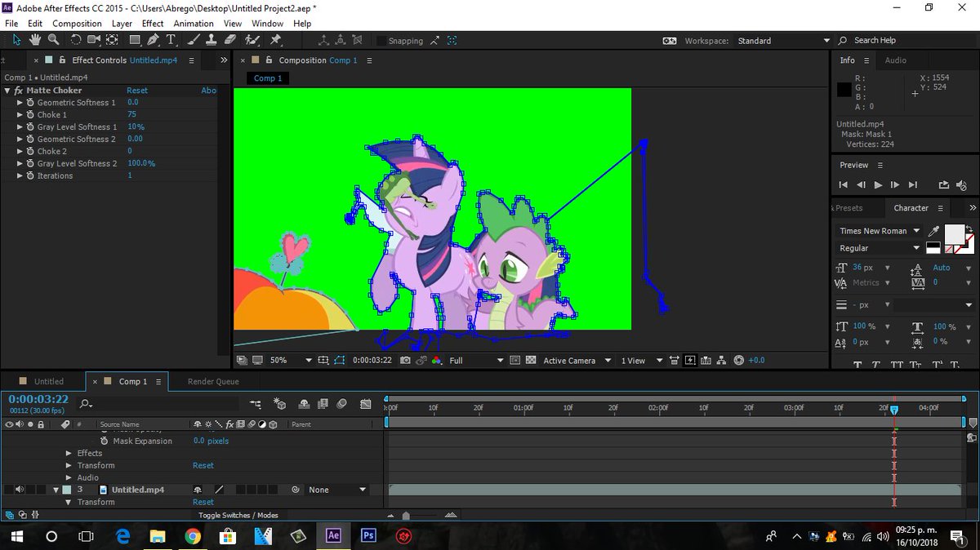
Task: Open the Times New Roman font dropdown
Action: 879,231
